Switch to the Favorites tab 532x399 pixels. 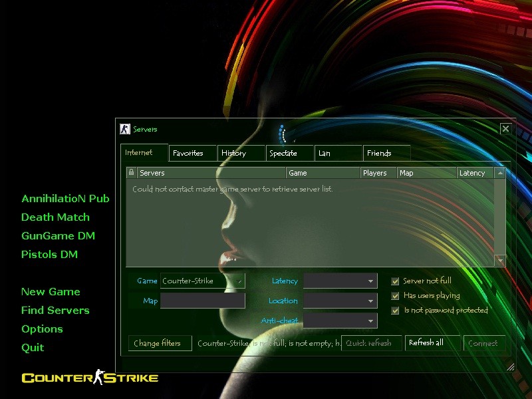pyautogui.click(x=189, y=153)
